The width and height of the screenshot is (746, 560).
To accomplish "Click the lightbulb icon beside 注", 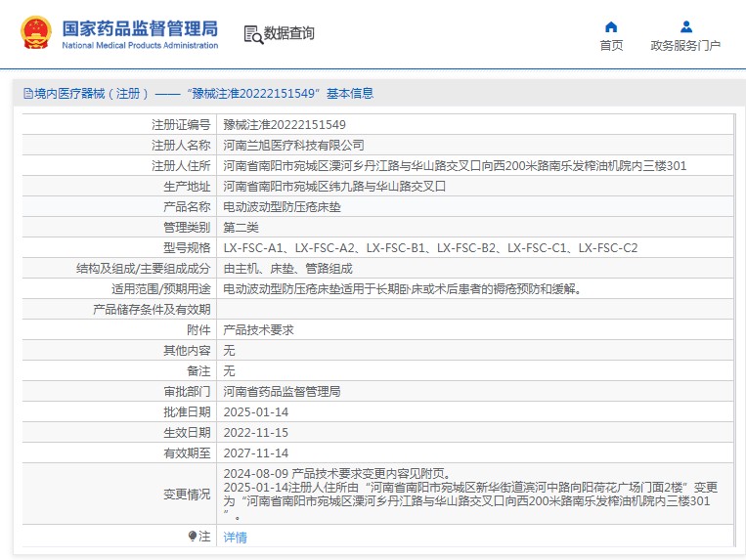I will pos(193,537).
